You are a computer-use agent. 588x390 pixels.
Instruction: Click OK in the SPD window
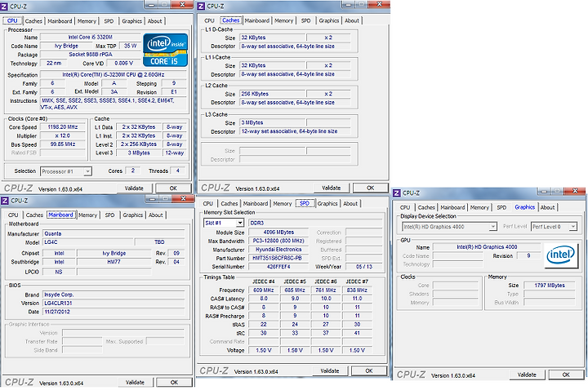pos(369,370)
